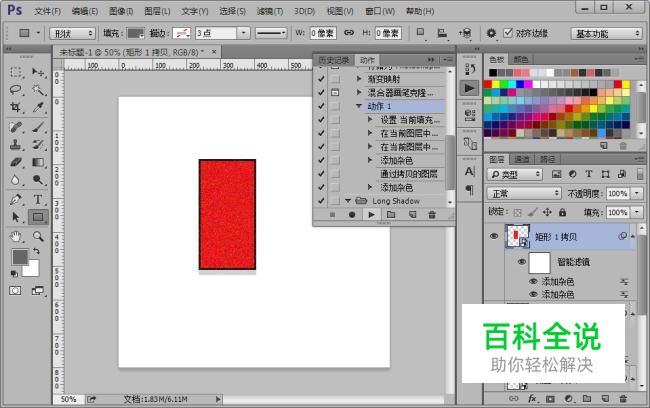Viewport: 650px width, 408px height.
Task: Toggle visibility of 智能滤镜 smart filters
Action: (521, 262)
